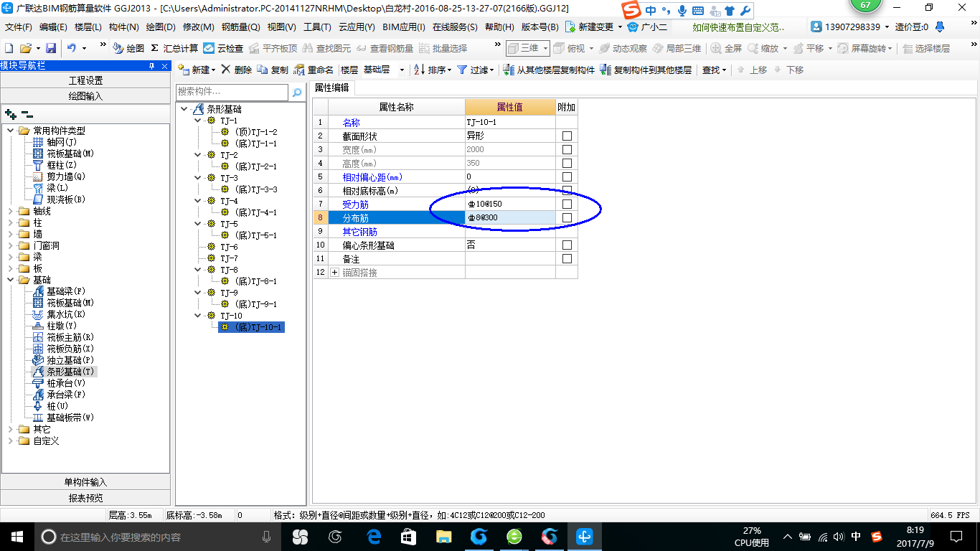Click the expand-all plus icon in navigation panel
Screen dimensions: 980x551
[x=10, y=114]
